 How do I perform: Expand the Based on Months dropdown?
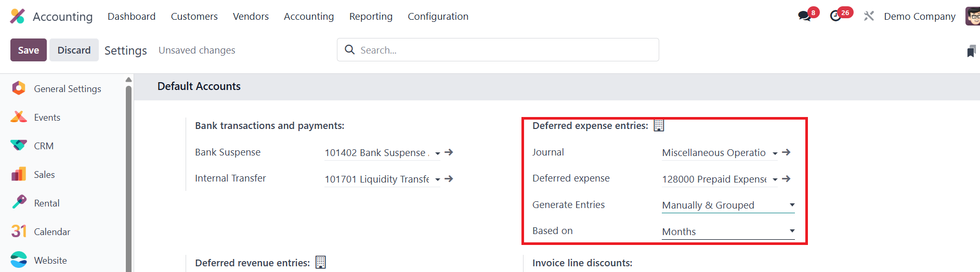(x=792, y=231)
